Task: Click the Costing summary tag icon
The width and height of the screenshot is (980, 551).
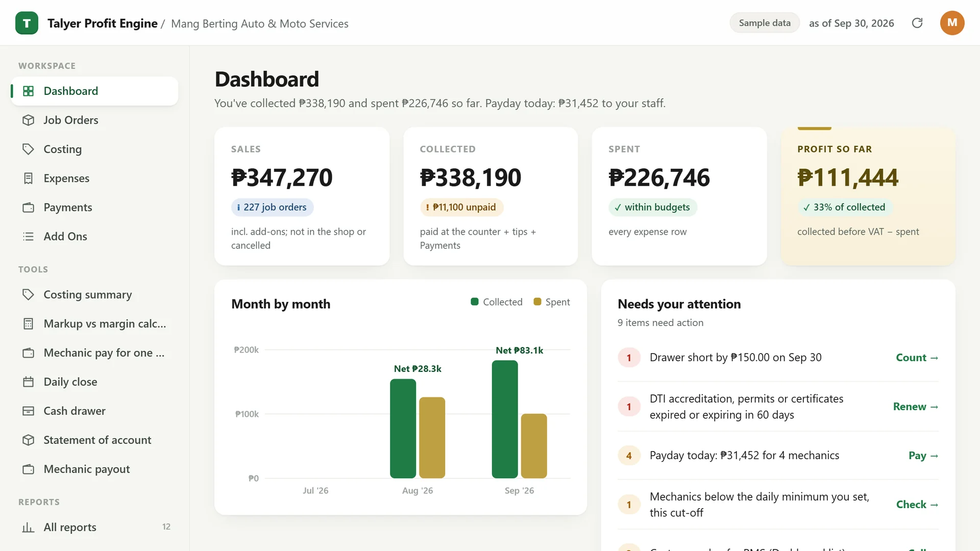Action: (x=29, y=294)
